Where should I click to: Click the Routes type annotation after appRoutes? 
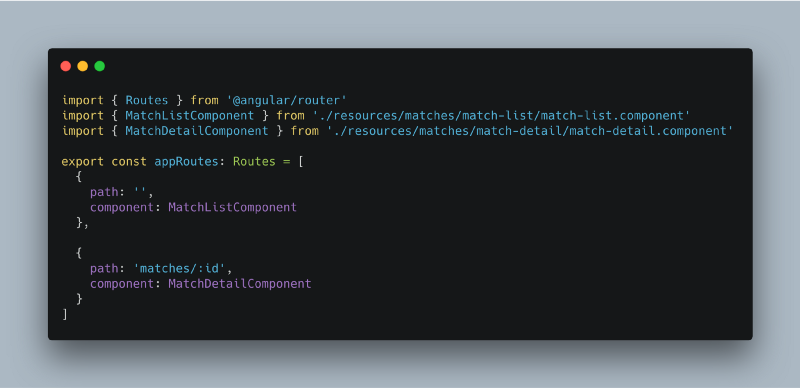tap(254, 162)
